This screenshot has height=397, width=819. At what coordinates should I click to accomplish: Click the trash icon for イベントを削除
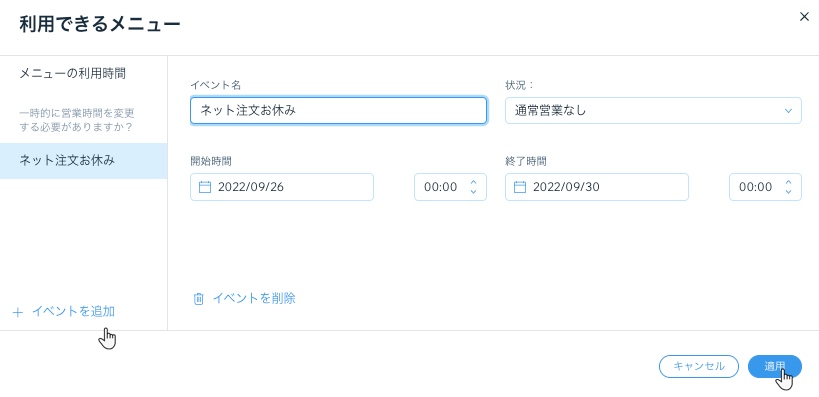point(198,299)
